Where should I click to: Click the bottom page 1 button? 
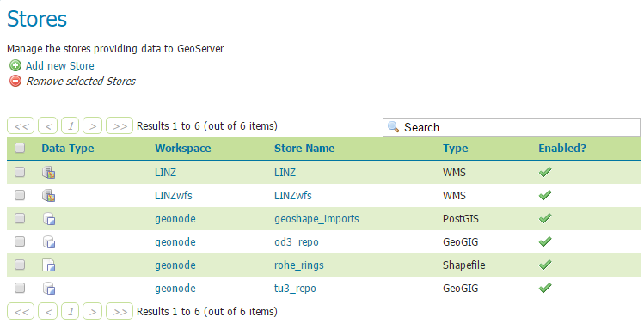pos(70,311)
